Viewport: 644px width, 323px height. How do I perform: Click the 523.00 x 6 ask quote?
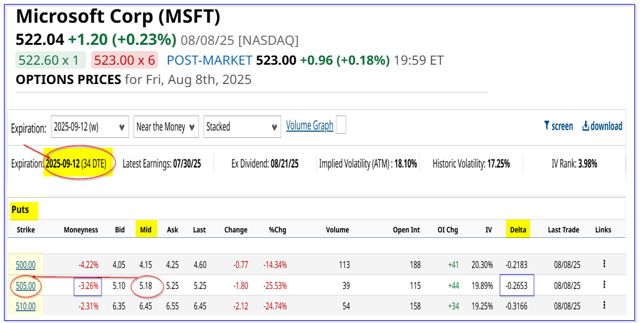(125, 60)
